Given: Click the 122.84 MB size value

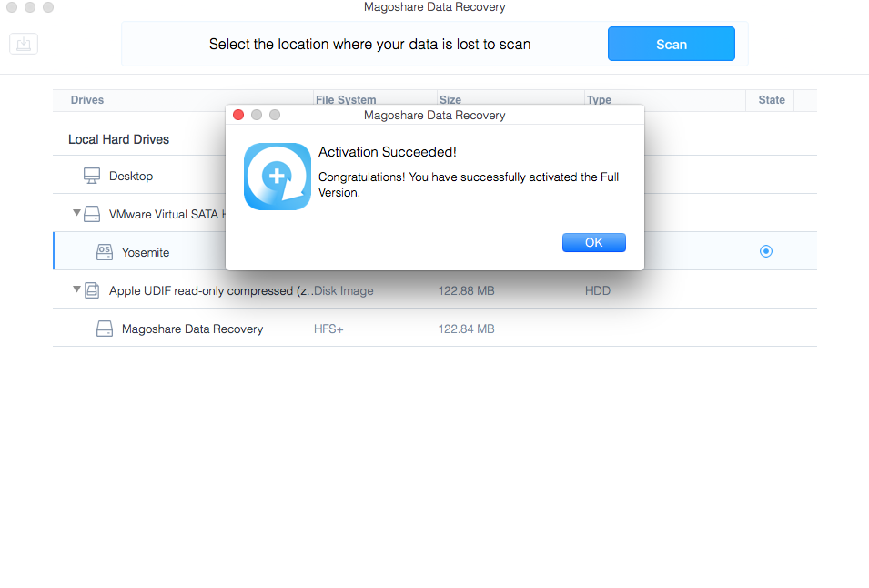Looking at the screenshot, I should pos(466,329).
